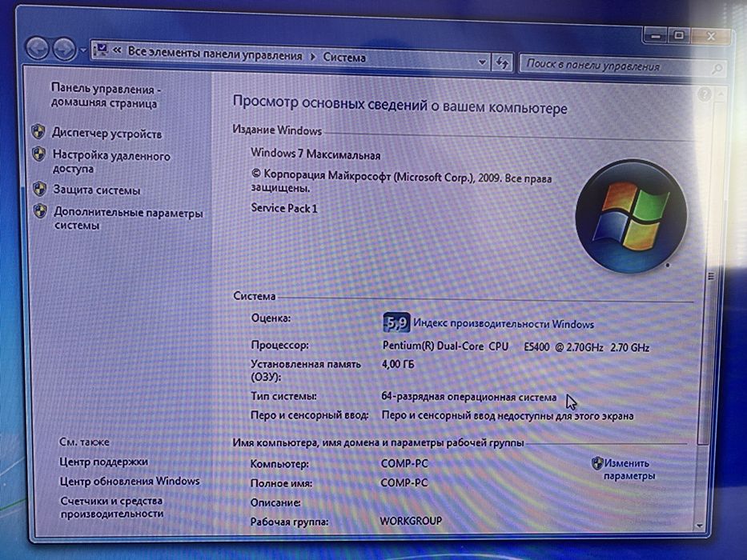Open 'Индекс производительности Windows' link
The width and height of the screenshot is (747, 560).
tap(504, 324)
